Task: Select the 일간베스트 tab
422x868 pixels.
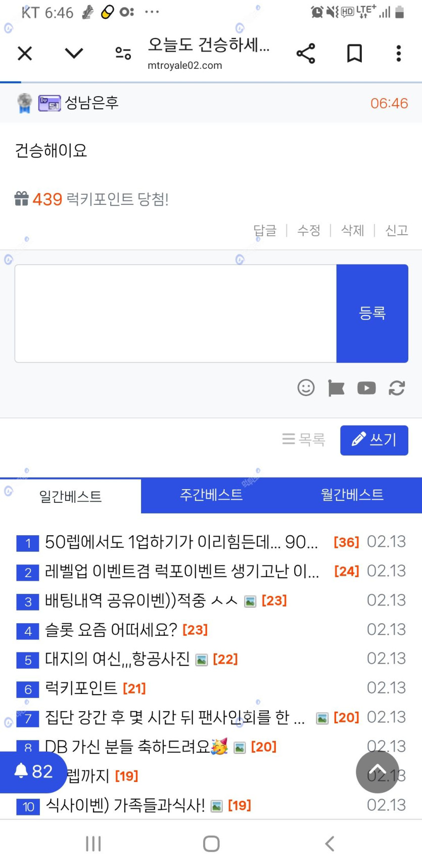Action: coord(70,496)
